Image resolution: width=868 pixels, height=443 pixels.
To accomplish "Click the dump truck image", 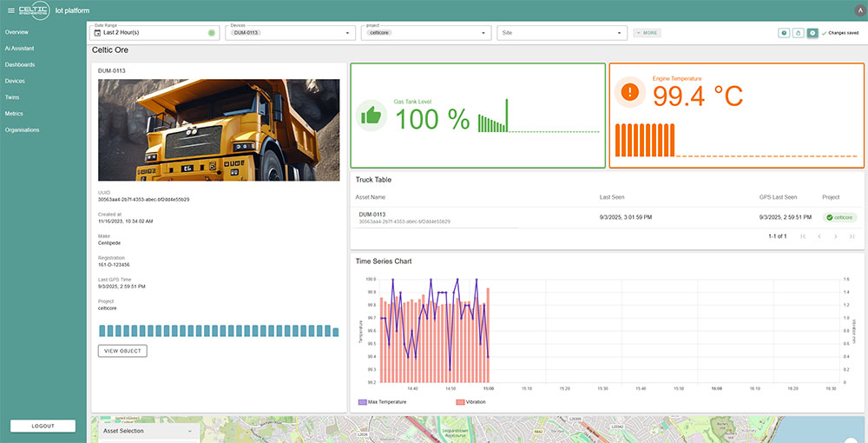I will tap(219, 129).
